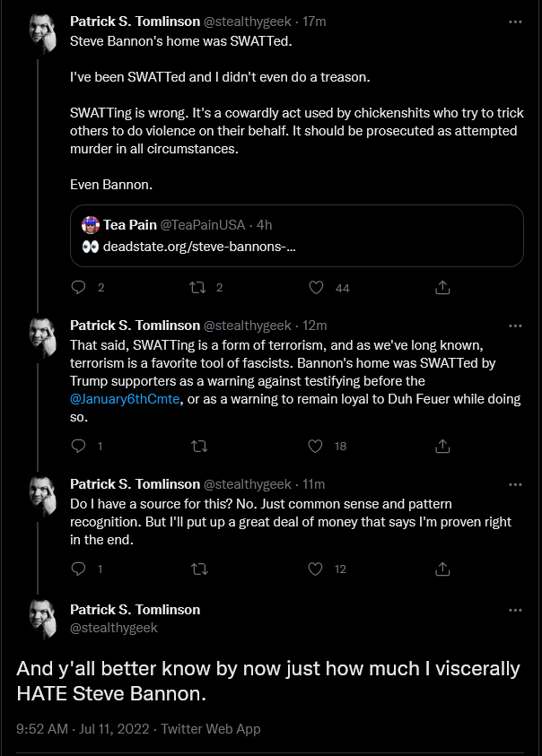Screen dimensions: 542x756
Task: Open more options on the main tweet
Action: [515, 611]
